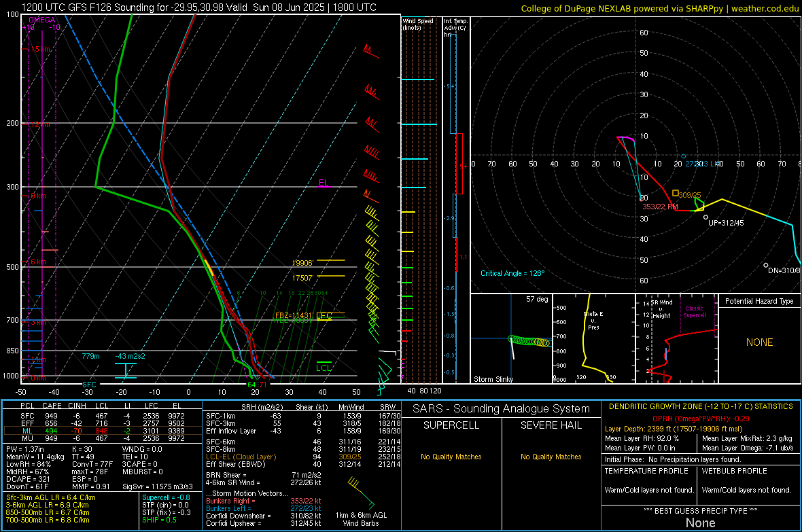Click the Bunkers Left = 272/23 kt line
The width and height of the screenshot is (802, 532).
click(264, 508)
